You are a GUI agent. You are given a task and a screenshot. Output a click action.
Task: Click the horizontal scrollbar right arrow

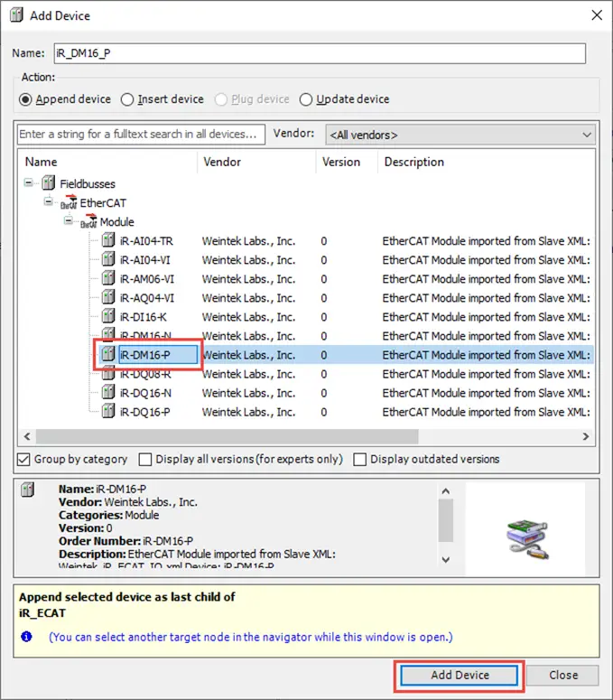tap(586, 436)
